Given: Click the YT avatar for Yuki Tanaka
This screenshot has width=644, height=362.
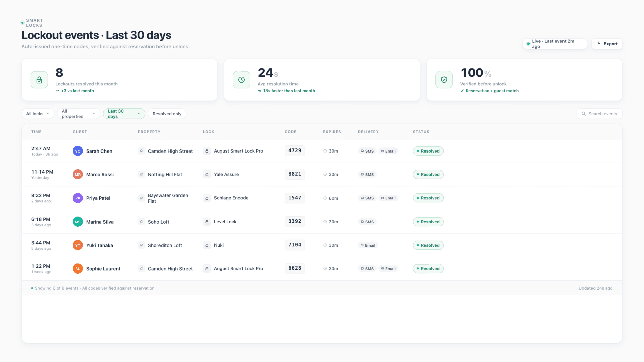Looking at the screenshot, I should [x=78, y=245].
